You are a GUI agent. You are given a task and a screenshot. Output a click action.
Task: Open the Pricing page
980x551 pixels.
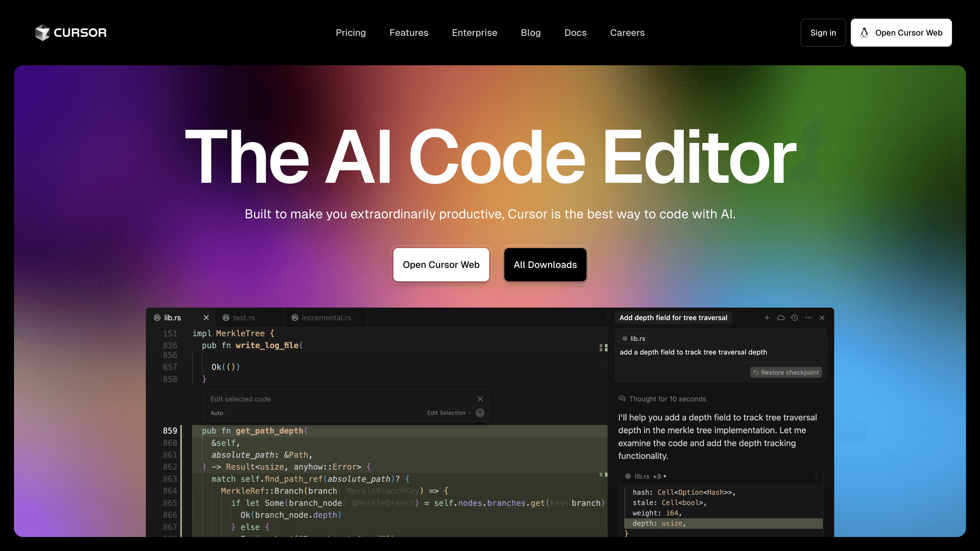pos(350,33)
